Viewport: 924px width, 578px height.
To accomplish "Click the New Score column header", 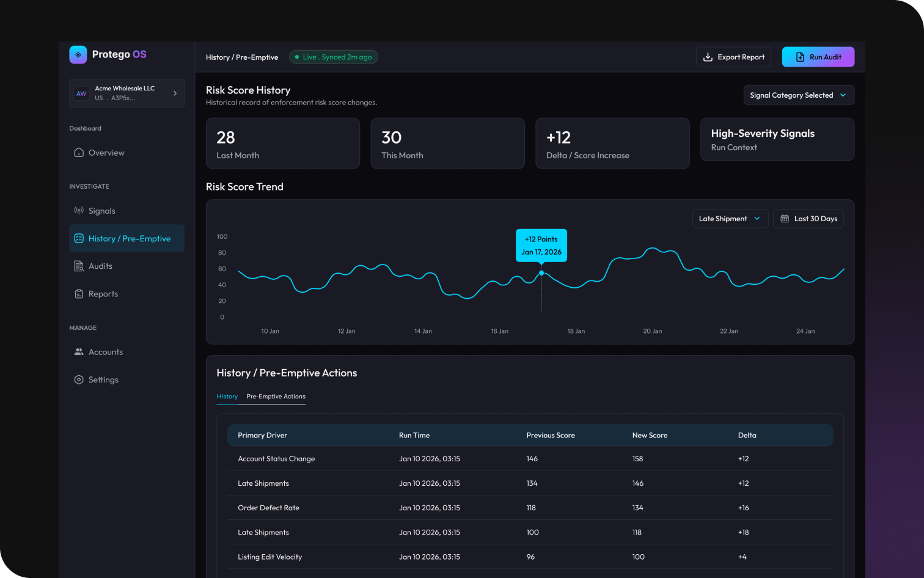I will click(x=650, y=436).
